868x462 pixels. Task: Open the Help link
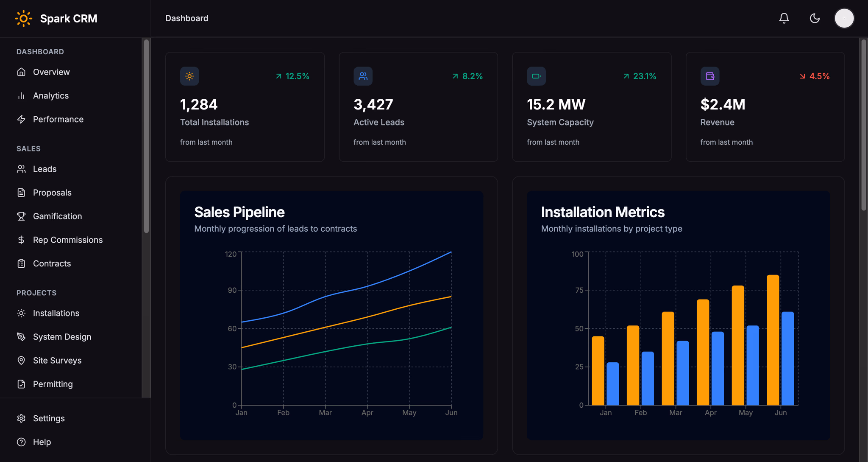click(42, 442)
